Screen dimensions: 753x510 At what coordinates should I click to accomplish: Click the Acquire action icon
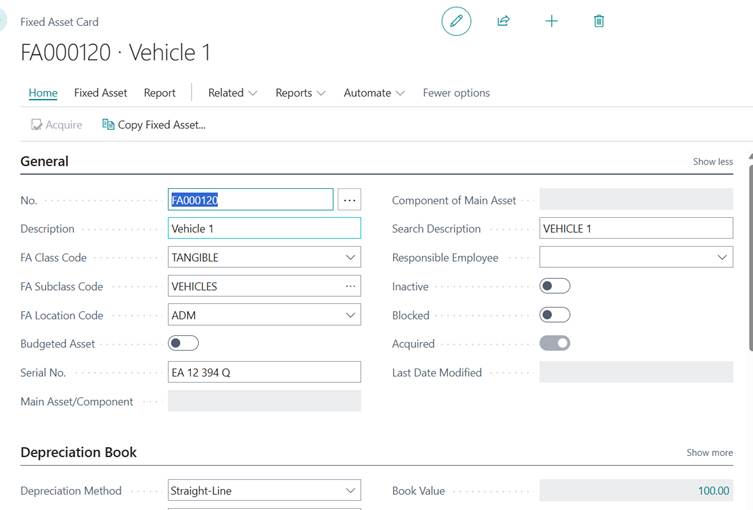(x=36, y=125)
